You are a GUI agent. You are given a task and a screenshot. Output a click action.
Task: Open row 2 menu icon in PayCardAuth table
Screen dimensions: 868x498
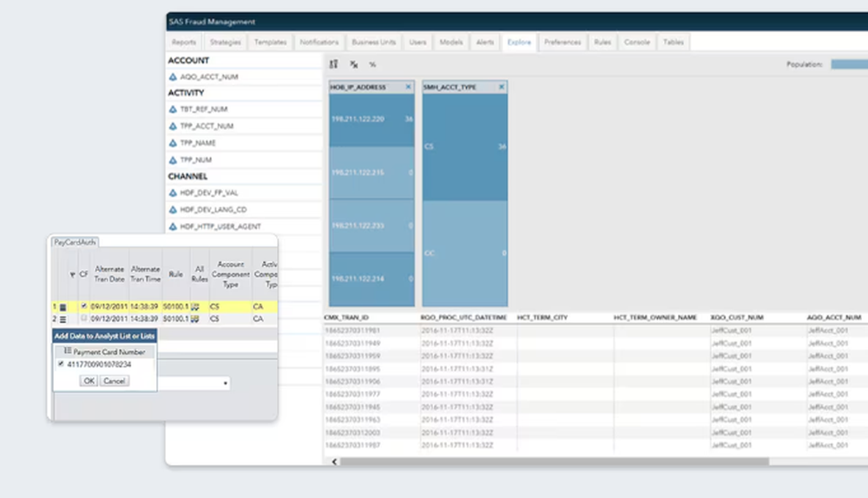62,319
